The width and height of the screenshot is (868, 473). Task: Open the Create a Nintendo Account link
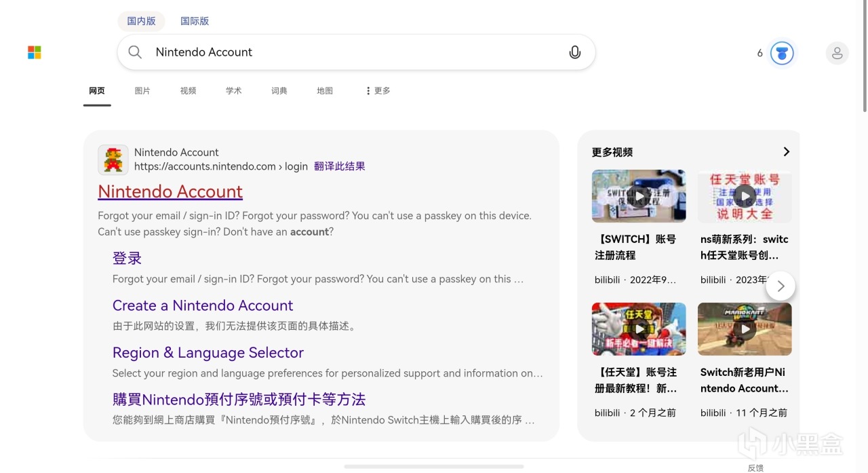(x=203, y=305)
